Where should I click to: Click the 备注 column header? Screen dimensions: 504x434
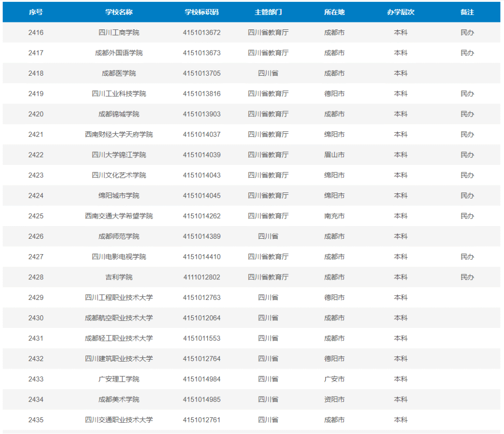pyautogui.click(x=467, y=12)
